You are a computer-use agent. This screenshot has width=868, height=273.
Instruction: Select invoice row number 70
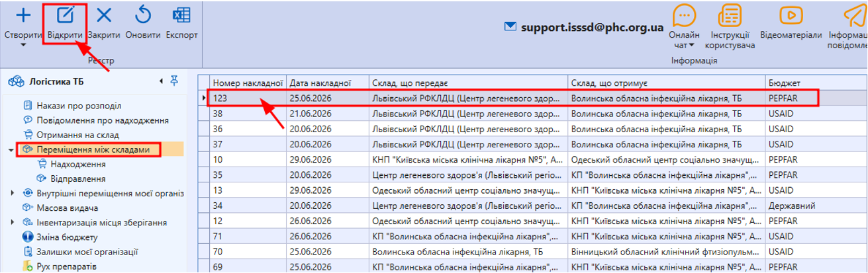point(534,251)
